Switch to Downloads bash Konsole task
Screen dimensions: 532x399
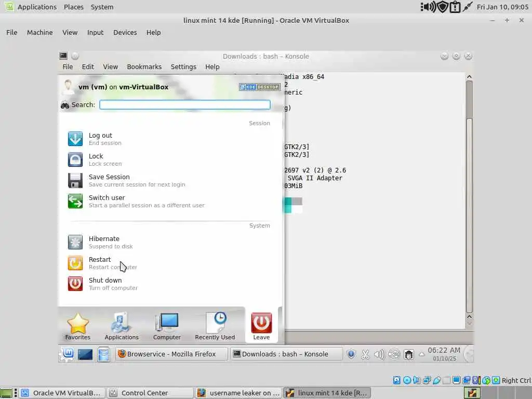(x=286, y=354)
